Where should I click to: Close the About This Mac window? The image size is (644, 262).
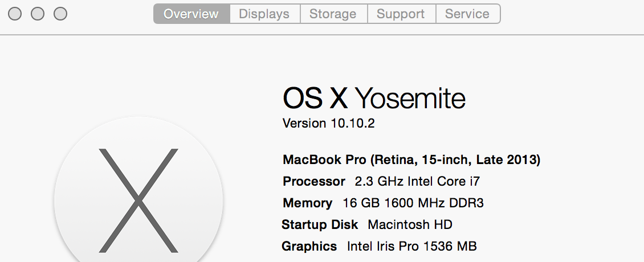15,14
